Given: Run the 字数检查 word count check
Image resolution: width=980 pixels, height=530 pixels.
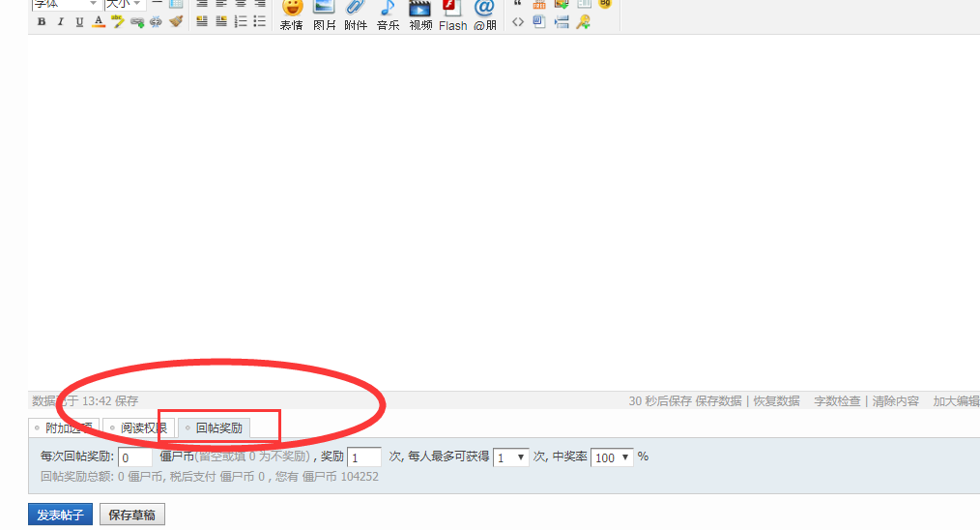Looking at the screenshot, I should pos(837,401).
